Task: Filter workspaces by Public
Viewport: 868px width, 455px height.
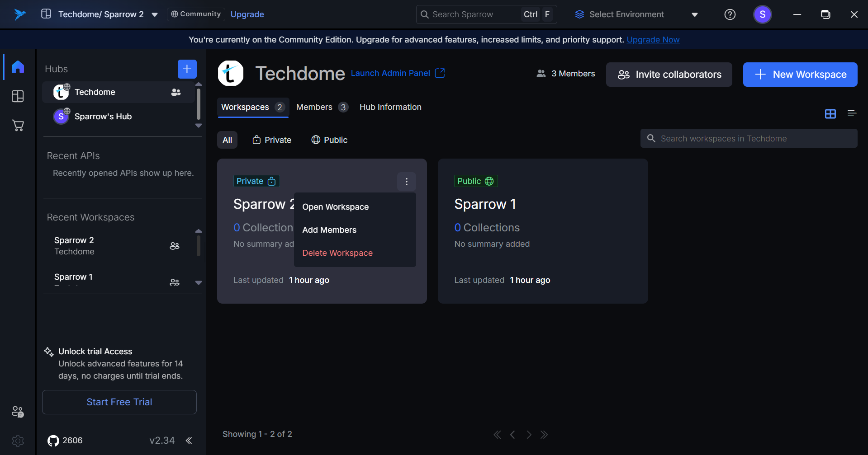Action: point(329,140)
